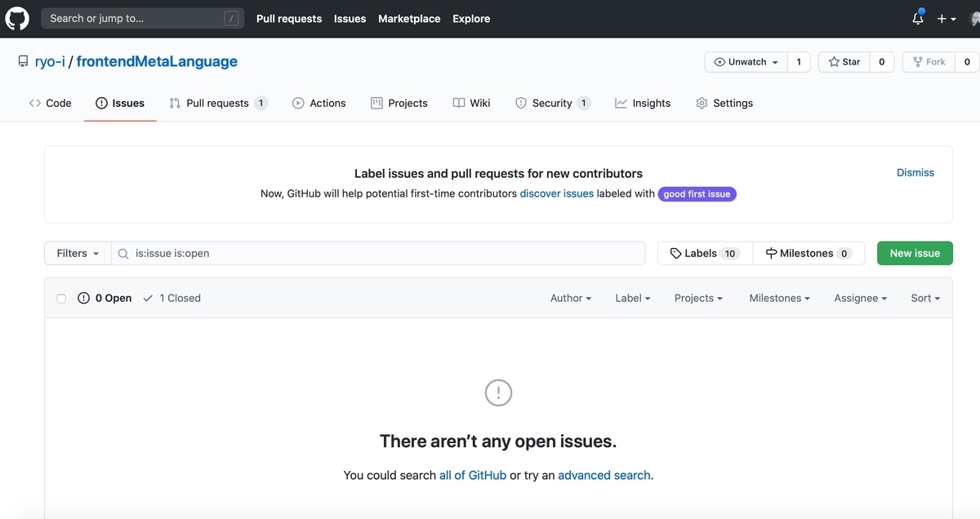Screen dimensions: 980x519
Task: Follow the discover issues link
Action: [x=556, y=193]
